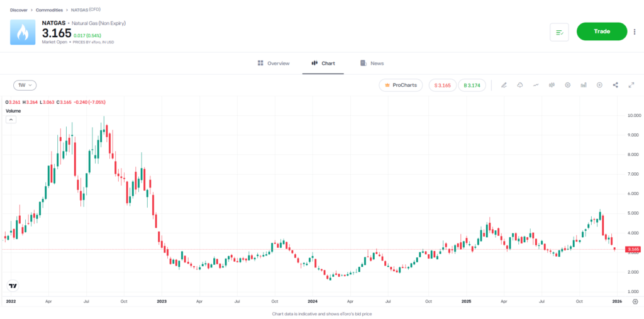Open ProCharts
This screenshot has height=319, width=644.
tap(401, 85)
